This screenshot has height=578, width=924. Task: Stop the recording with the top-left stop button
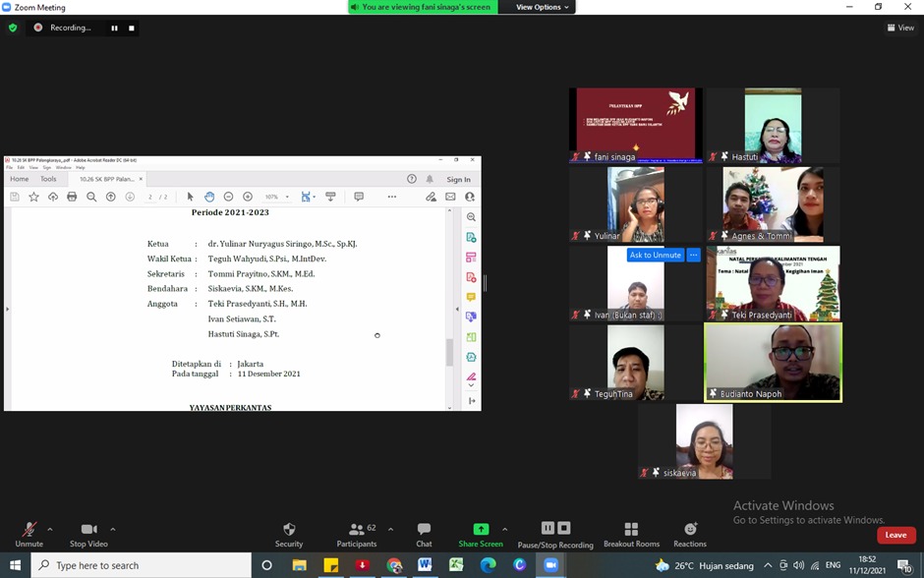[132, 29]
